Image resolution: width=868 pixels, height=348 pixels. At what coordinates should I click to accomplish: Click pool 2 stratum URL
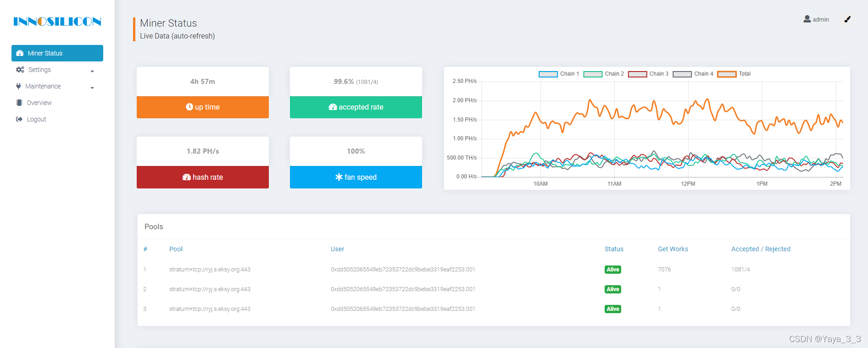(210, 289)
